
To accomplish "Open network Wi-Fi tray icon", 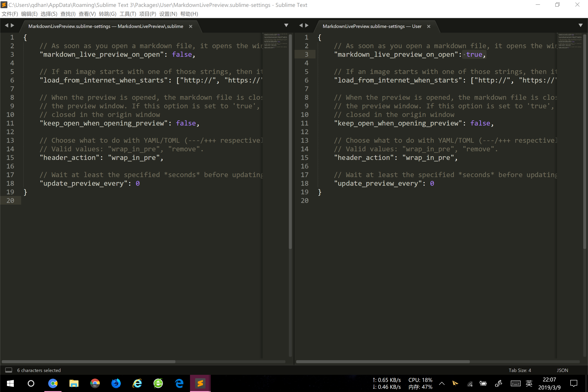I will pos(470,383).
